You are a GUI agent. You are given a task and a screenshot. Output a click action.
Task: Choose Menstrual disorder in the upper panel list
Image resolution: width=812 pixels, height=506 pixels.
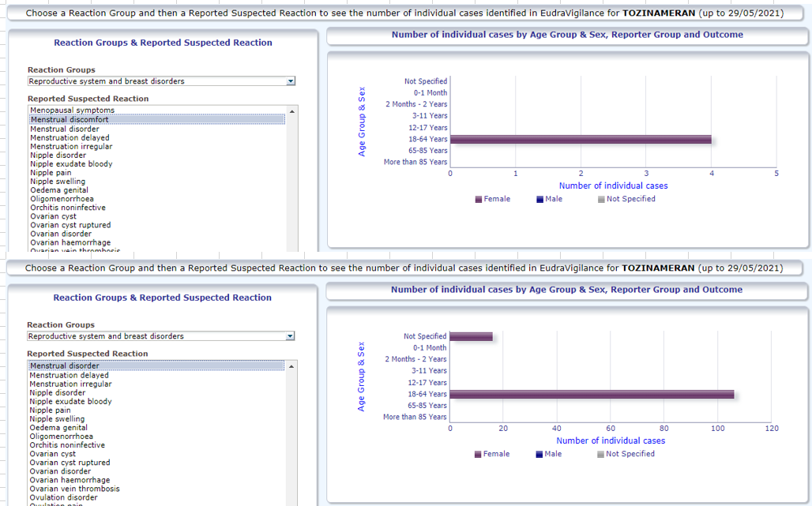pyautogui.click(x=65, y=129)
